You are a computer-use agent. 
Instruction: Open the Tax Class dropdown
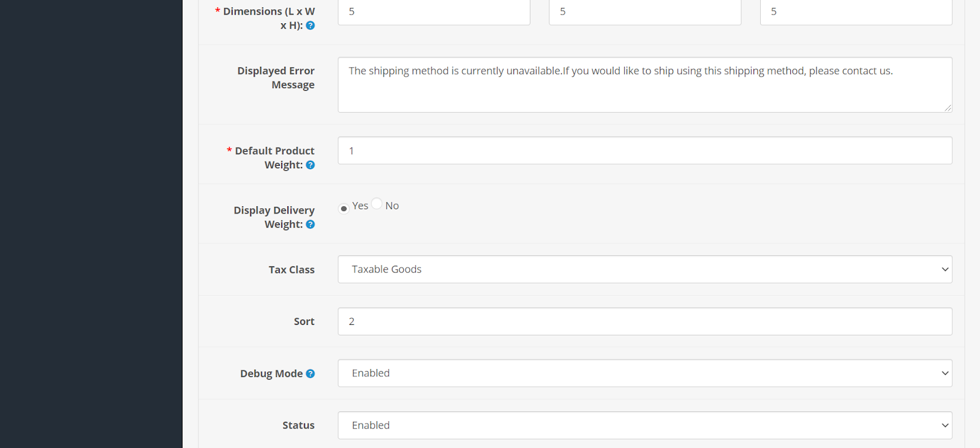coord(645,269)
